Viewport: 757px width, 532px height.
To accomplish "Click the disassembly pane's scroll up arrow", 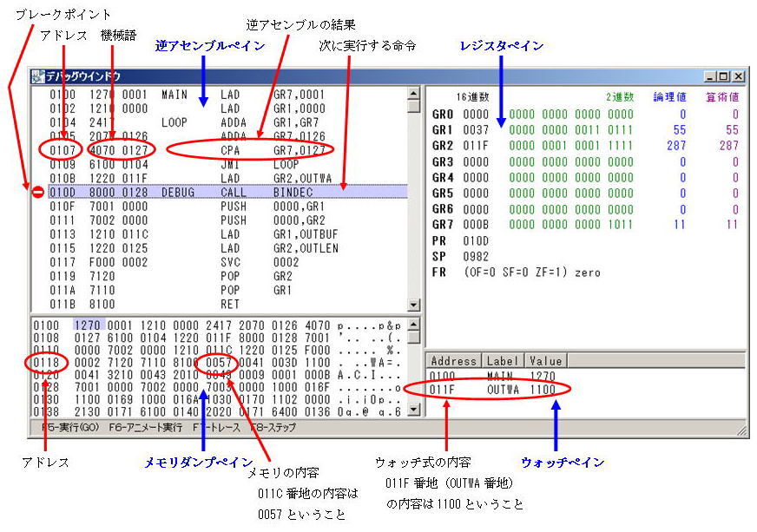I will click(413, 93).
